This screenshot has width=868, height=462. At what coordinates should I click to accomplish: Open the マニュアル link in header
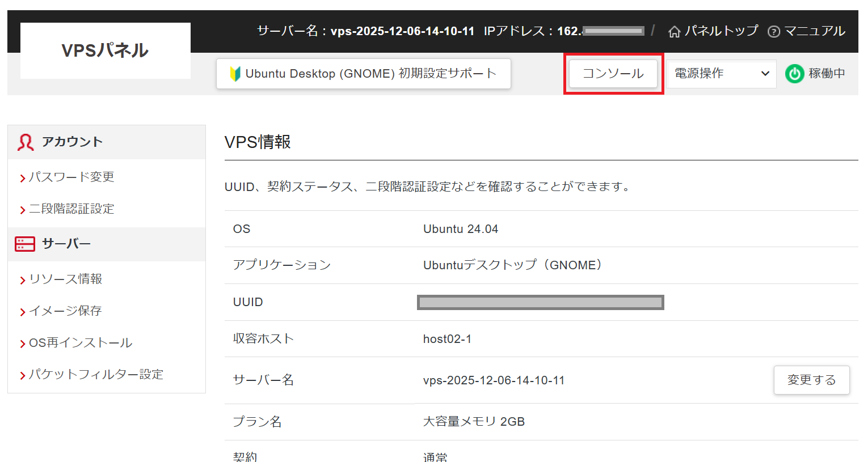pyautogui.click(x=814, y=31)
